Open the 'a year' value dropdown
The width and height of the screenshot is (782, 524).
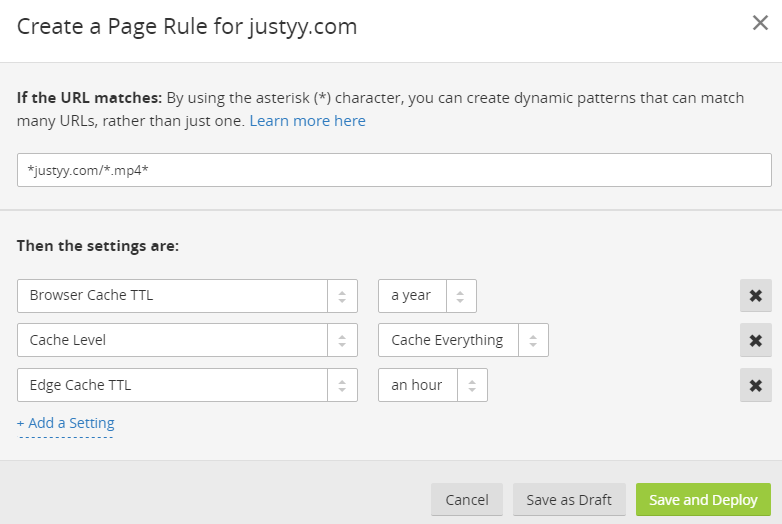pyautogui.click(x=427, y=296)
